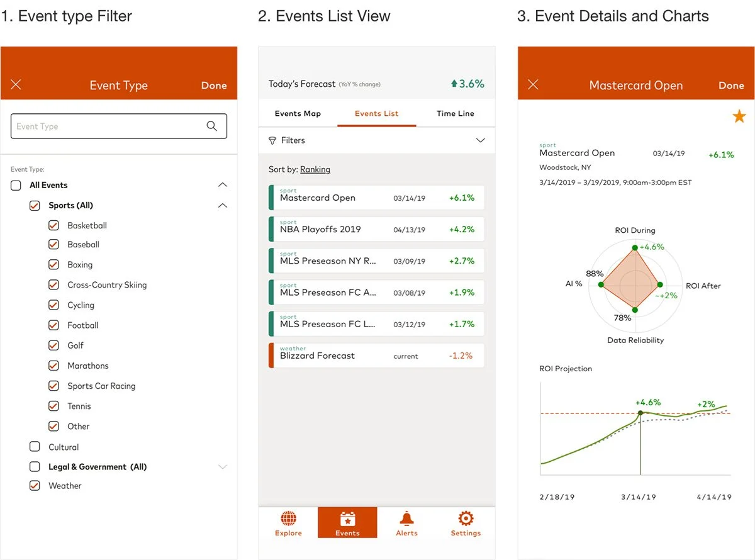The height and width of the screenshot is (560, 755).
Task: Expand the Filters dropdown in Events List
Action: pyautogui.click(x=480, y=140)
